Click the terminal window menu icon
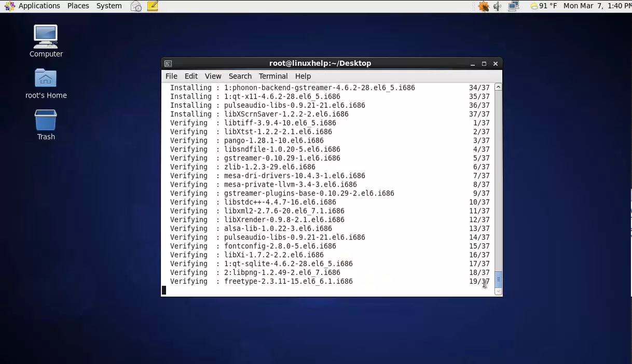 pos(168,63)
